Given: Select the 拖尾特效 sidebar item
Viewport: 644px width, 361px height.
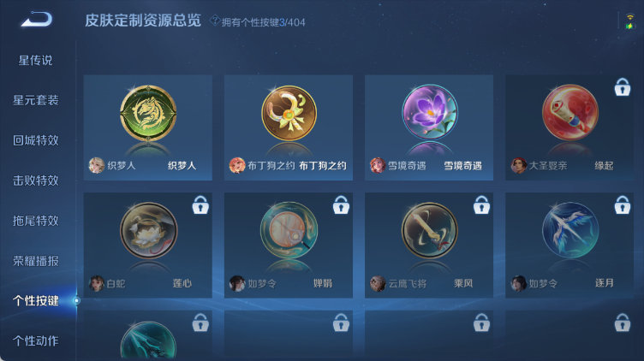Looking at the screenshot, I should 35,221.
